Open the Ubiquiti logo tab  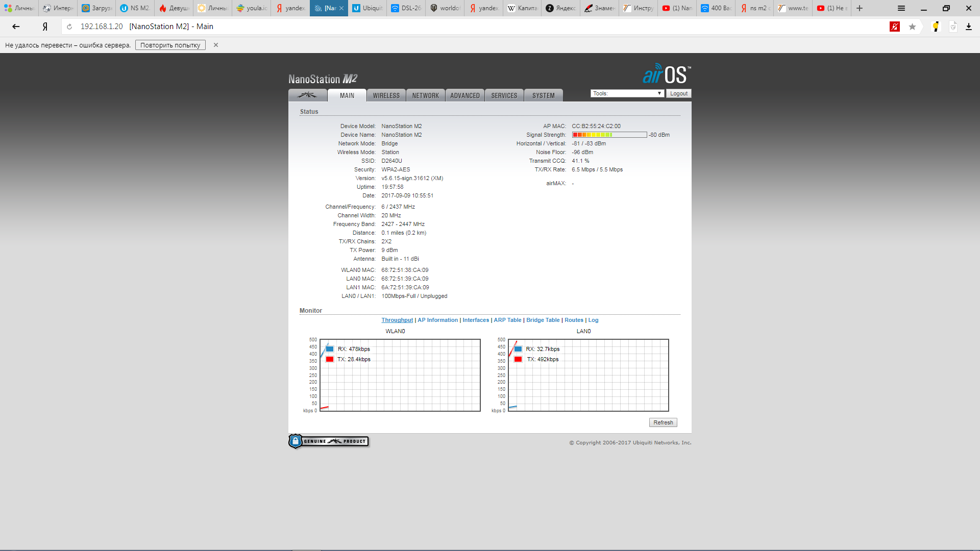click(307, 95)
